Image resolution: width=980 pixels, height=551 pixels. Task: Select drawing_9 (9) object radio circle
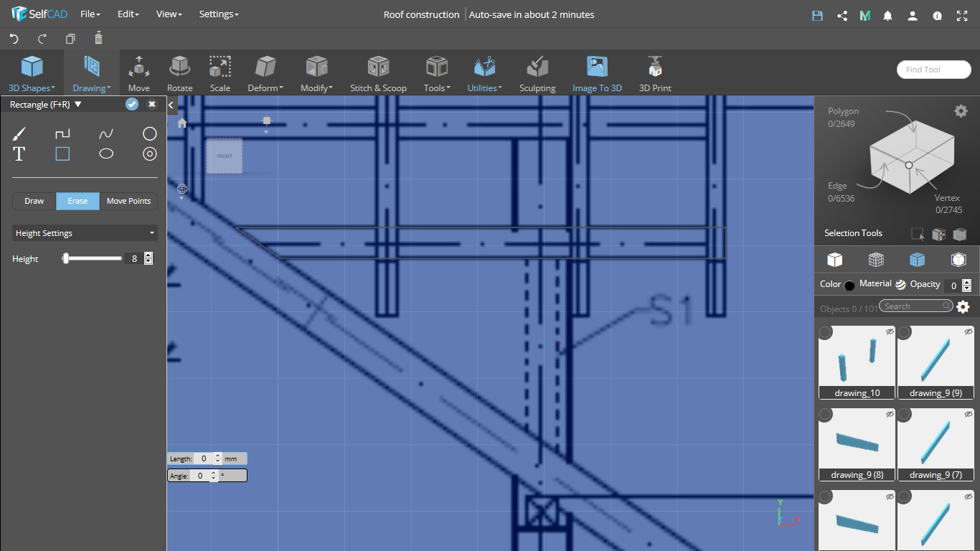tap(905, 332)
